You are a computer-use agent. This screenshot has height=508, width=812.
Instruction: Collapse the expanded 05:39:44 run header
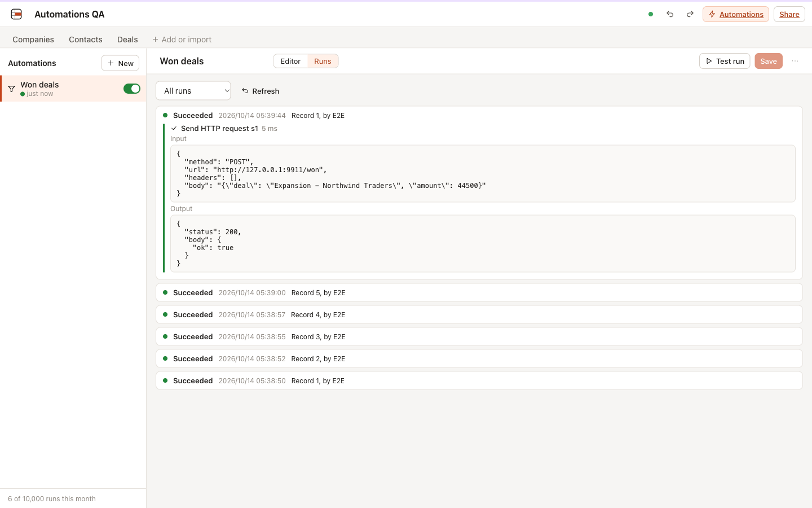click(x=479, y=115)
